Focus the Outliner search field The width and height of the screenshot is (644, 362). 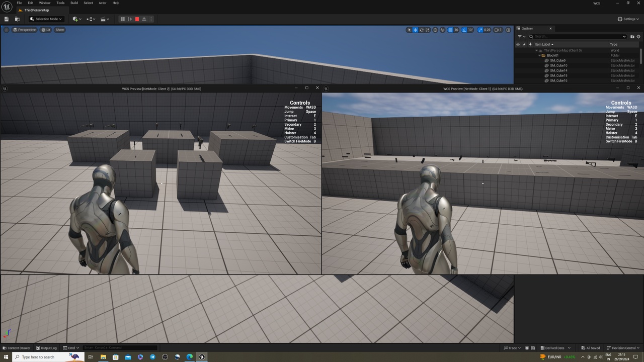coord(578,36)
